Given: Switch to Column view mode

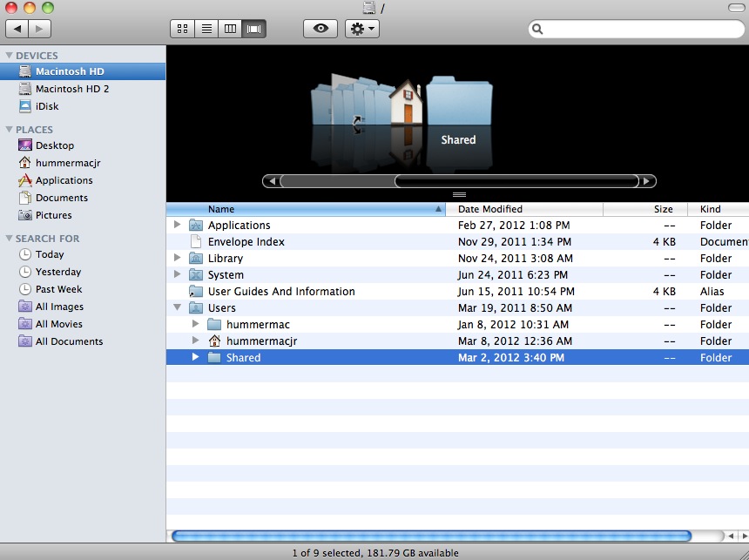Looking at the screenshot, I should (x=230, y=28).
